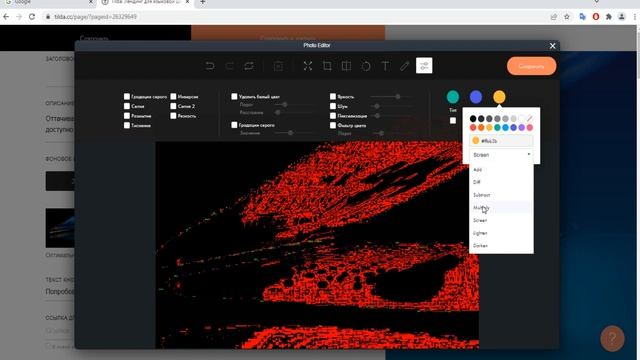Open a new browser tab
Screen dimensions: 640x360
coord(202,2)
